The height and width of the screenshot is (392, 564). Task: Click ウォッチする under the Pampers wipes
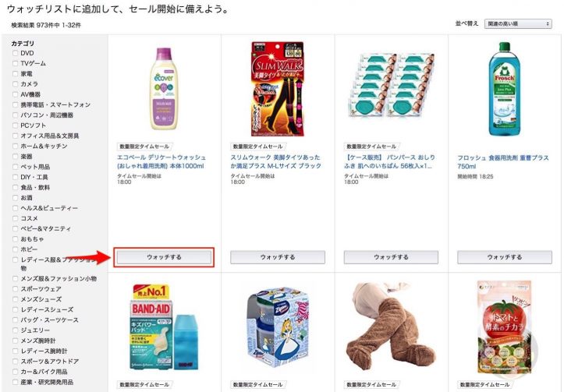click(391, 257)
